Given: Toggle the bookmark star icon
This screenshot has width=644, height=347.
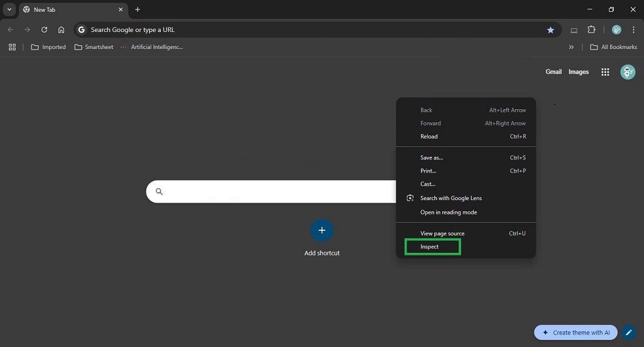Looking at the screenshot, I should tap(550, 30).
